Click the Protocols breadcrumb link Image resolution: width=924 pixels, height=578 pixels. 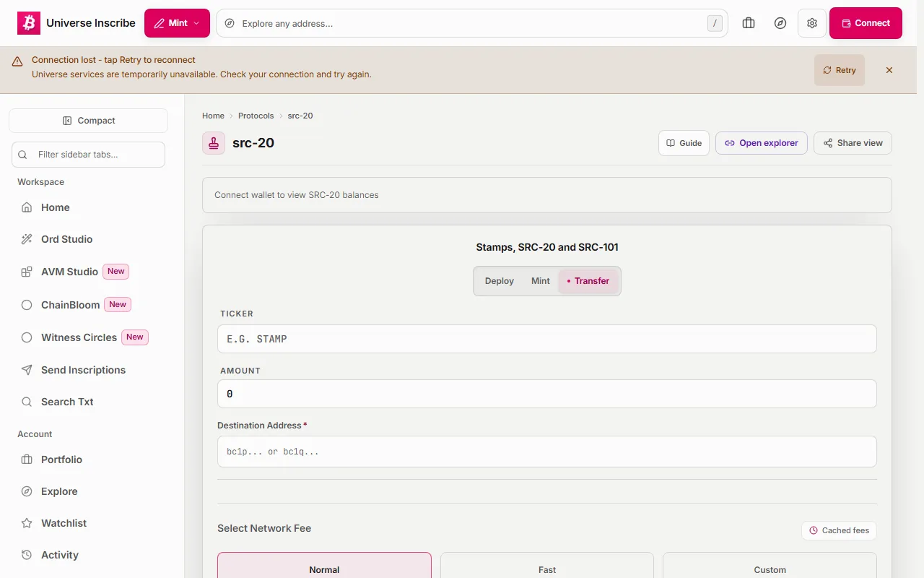[256, 116]
